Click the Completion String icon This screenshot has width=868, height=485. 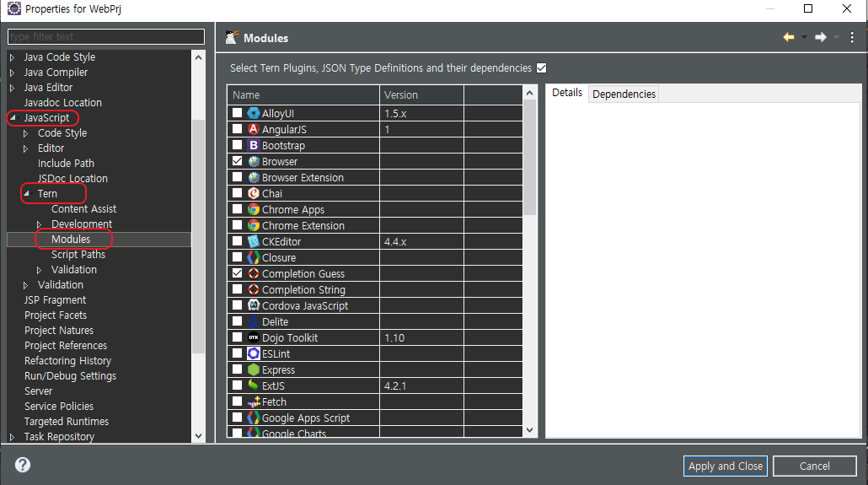[x=254, y=289]
